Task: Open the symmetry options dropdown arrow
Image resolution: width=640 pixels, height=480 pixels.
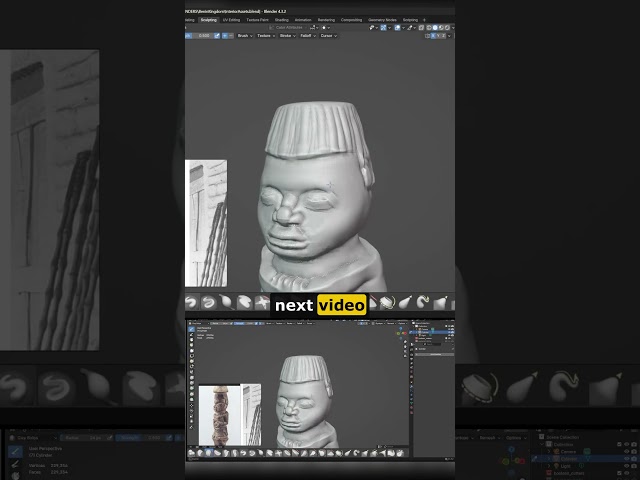Action: pos(449,36)
